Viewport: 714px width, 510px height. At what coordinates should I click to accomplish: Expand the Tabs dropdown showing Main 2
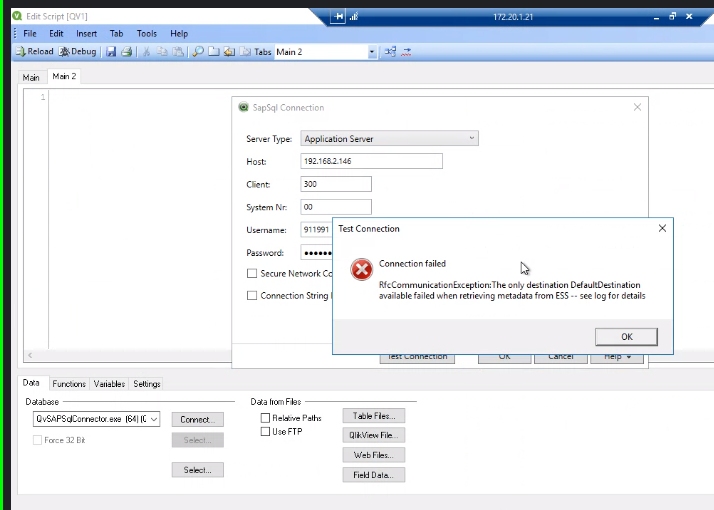pyautogui.click(x=372, y=52)
